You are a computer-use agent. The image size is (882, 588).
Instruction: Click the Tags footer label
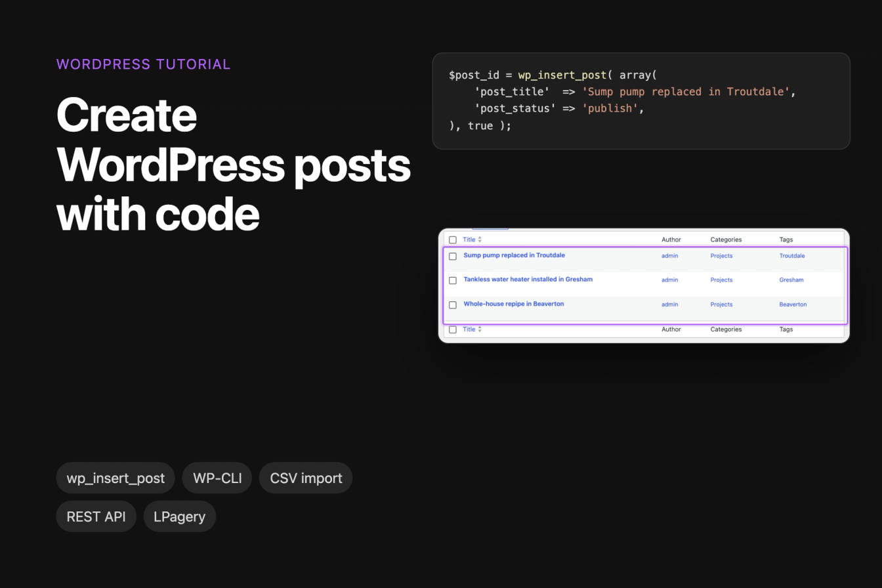point(786,329)
